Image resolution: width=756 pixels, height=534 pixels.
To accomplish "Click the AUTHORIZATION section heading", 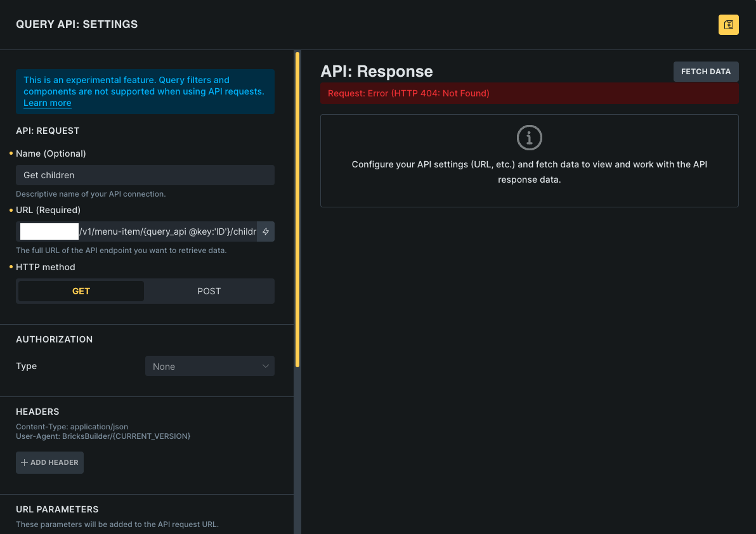I will coord(54,339).
